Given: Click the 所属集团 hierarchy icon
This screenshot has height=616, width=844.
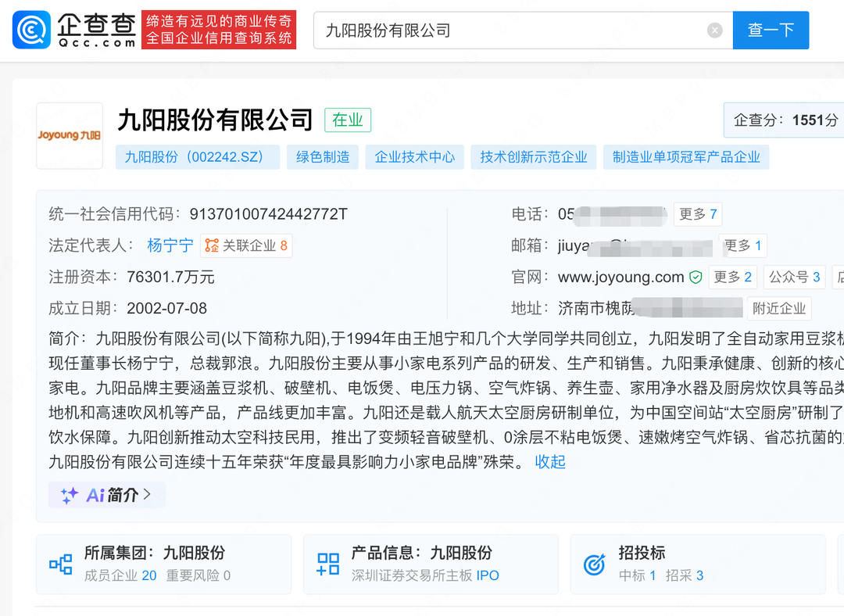Looking at the screenshot, I should tap(61, 564).
